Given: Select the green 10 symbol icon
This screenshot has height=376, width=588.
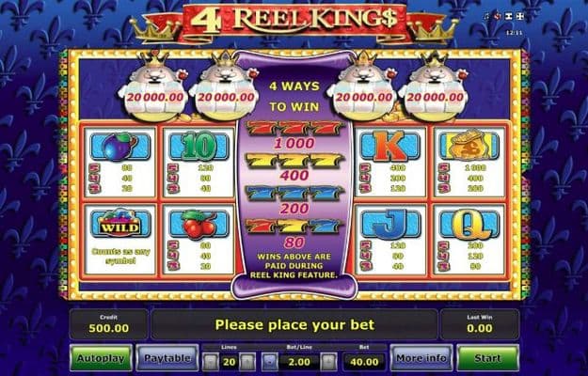Looking at the screenshot, I should point(199,146).
